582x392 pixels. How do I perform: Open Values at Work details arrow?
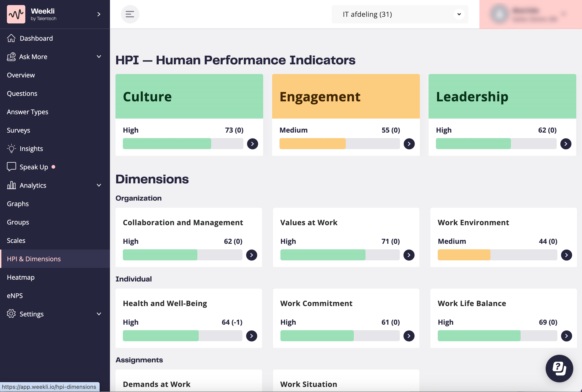tap(409, 255)
